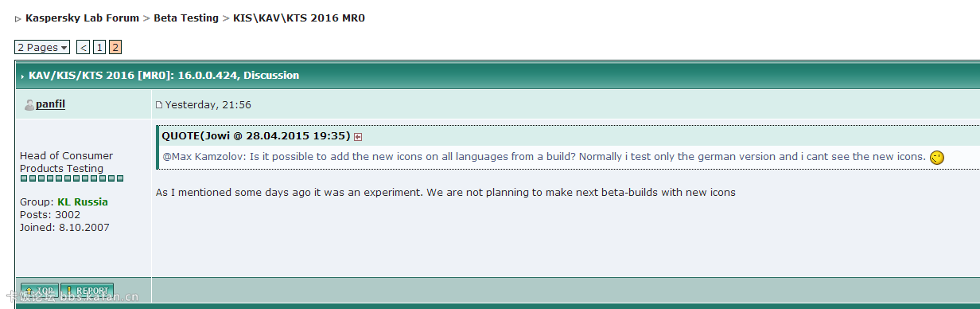Screen dimensions: 980x309
Task: Open topic title 16.0.0.424 Discussion
Action: coord(164,76)
